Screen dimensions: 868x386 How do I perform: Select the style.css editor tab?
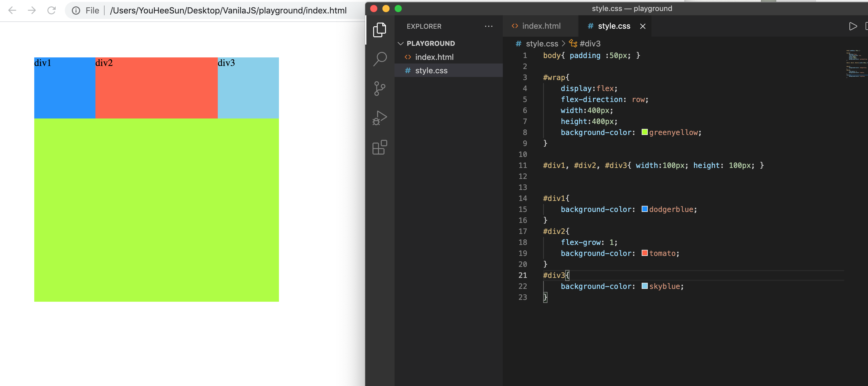613,26
